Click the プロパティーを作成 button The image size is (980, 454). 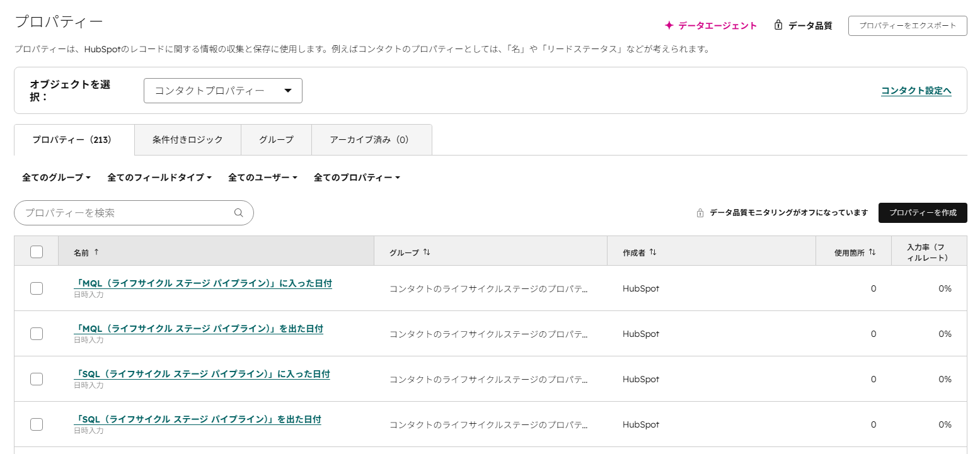coord(923,213)
